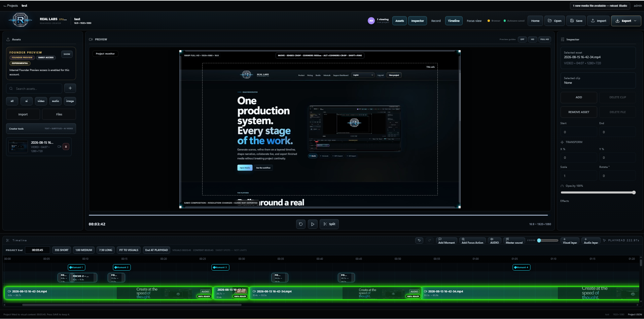Set project length to 7:30 LONG

pos(106,250)
